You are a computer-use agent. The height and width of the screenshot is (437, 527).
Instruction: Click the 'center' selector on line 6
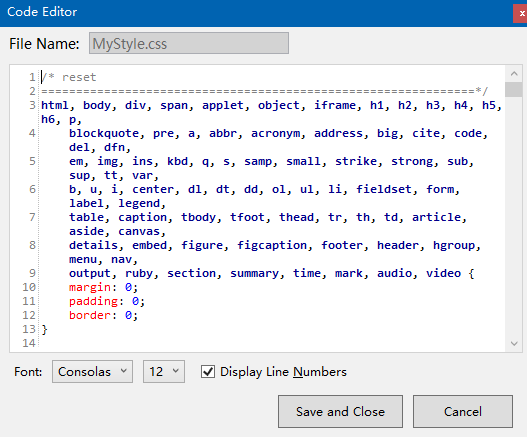click(x=153, y=189)
